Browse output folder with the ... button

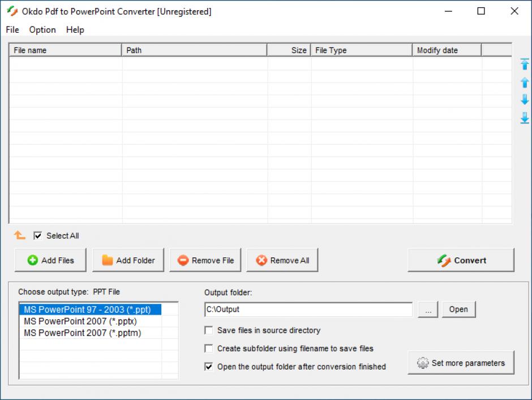pyautogui.click(x=428, y=309)
